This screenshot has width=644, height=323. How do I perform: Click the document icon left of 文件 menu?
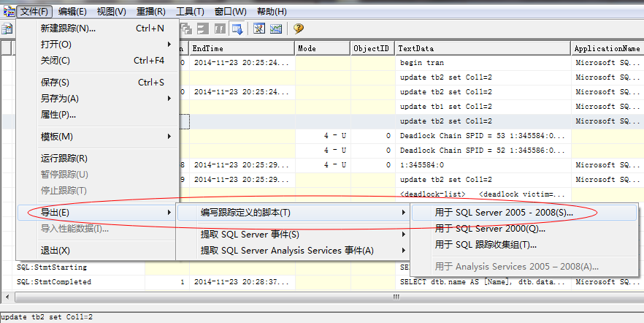9,11
